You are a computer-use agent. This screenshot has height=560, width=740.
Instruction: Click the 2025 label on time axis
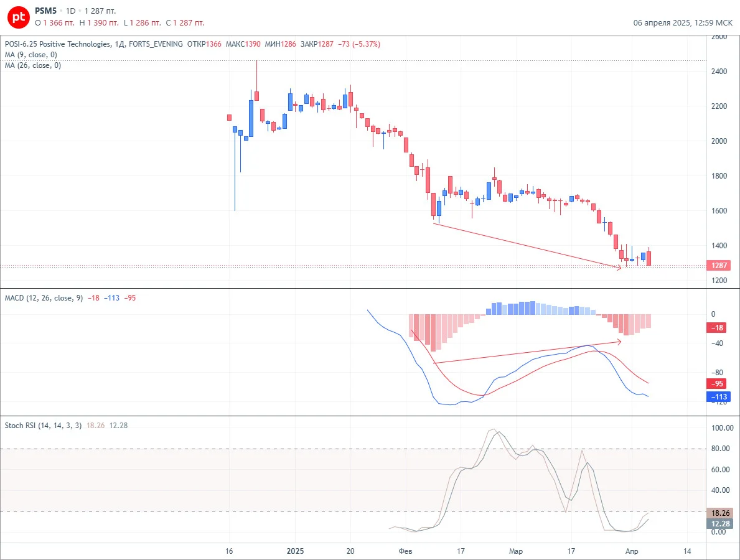(x=296, y=551)
